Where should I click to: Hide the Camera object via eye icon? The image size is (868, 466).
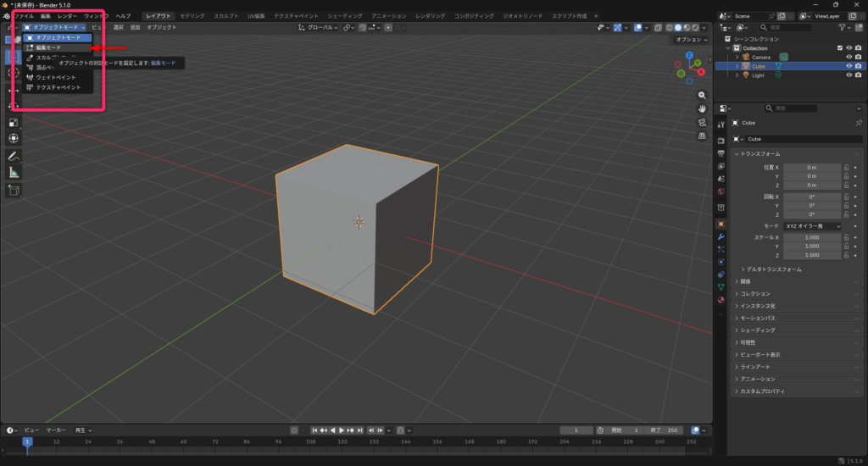coord(849,57)
